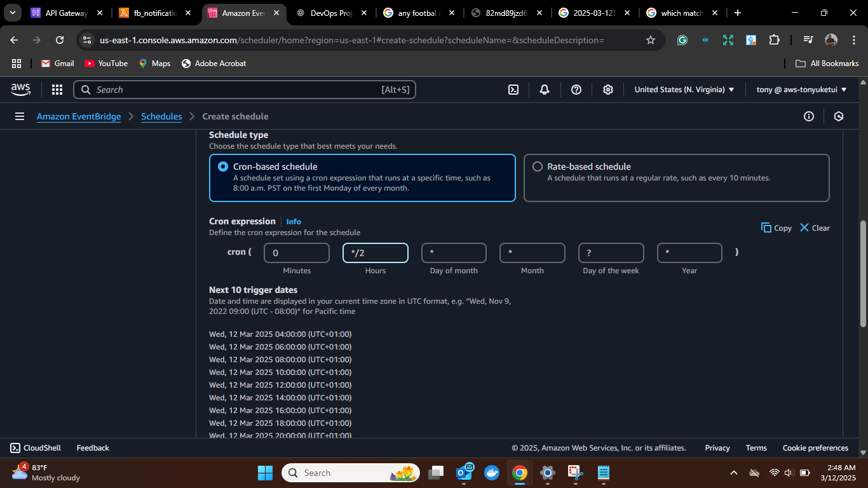
Task: Go back to the previous page
Action: pos(15,40)
